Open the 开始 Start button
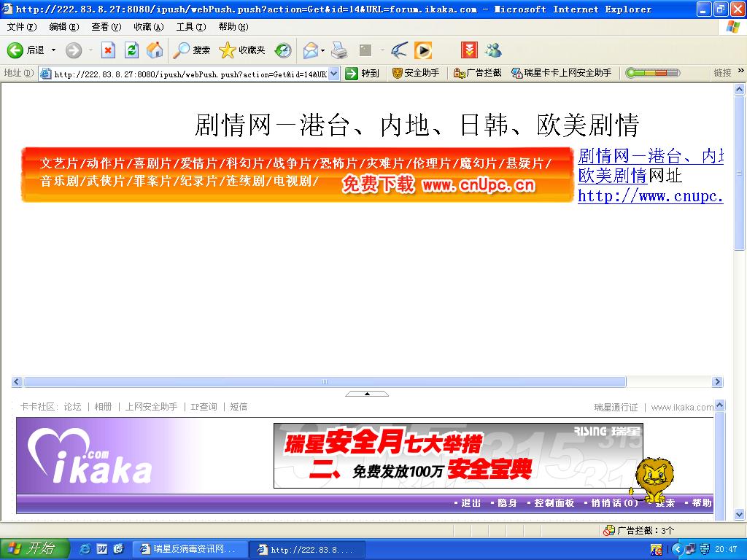The width and height of the screenshot is (747, 560). (35, 549)
